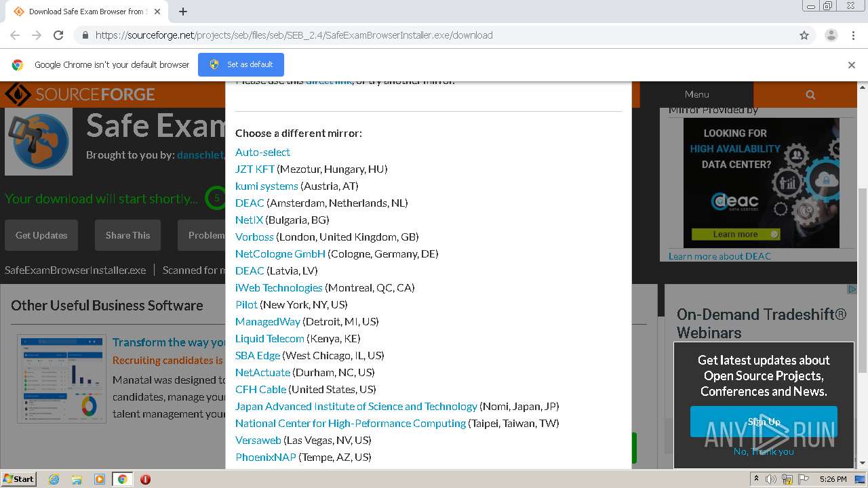The width and height of the screenshot is (868, 488).
Task: Choose DEAC Latvia mirror
Action: pos(250,270)
